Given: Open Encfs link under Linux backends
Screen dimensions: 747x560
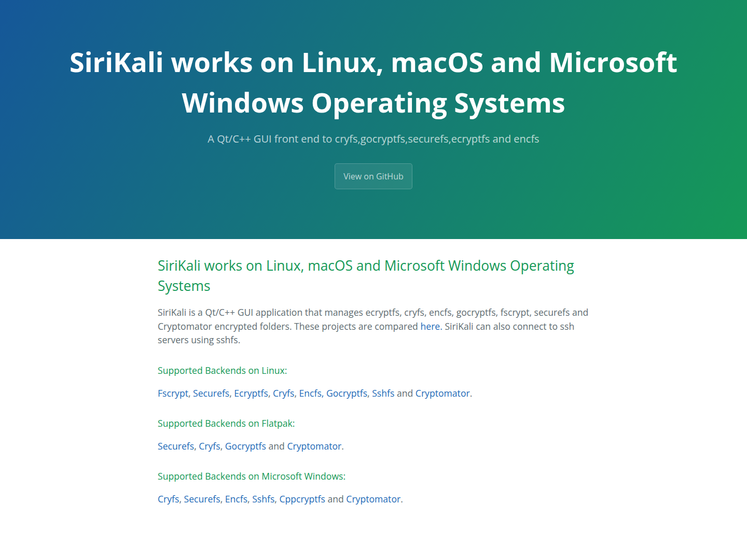Looking at the screenshot, I should tap(310, 394).
